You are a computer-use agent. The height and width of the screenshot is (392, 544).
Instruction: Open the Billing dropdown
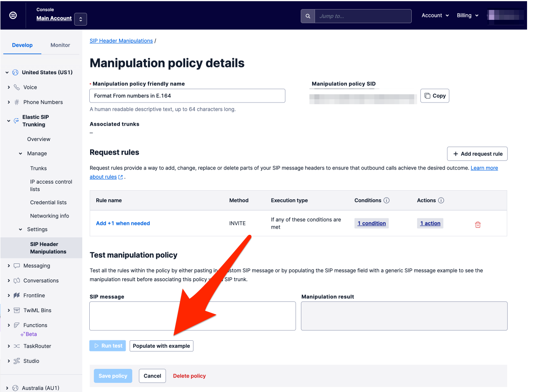pyautogui.click(x=467, y=15)
